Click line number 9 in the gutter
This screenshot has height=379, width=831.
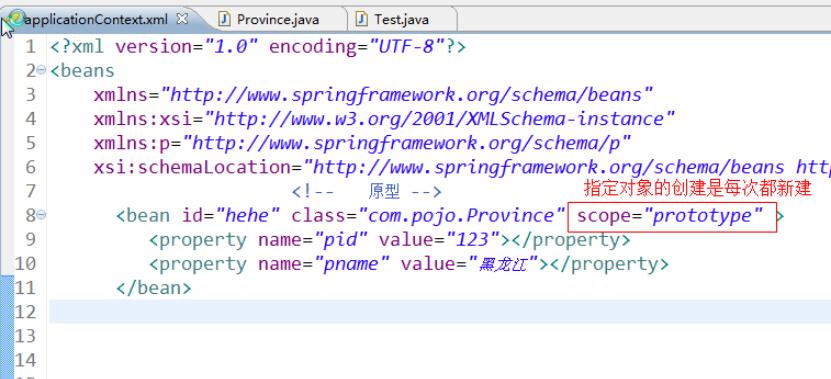point(31,240)
